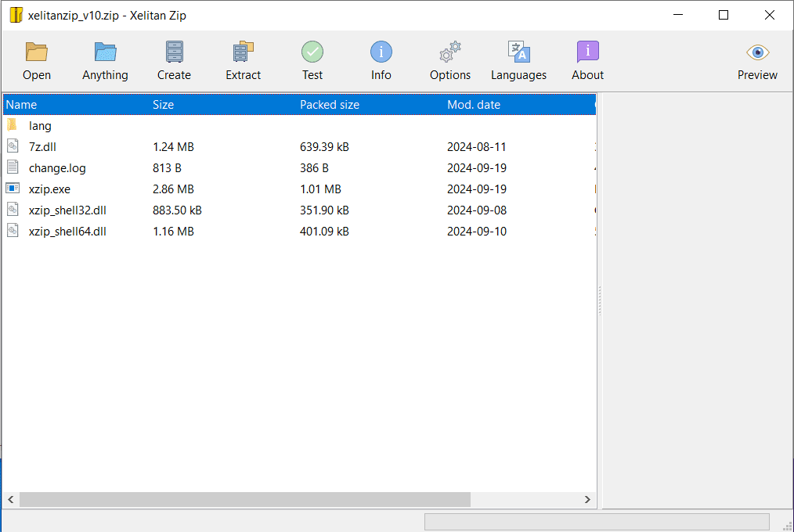Click the date of change.log
Image resolution: width=794 pixels, height=532 pixels.
tap(477, 168)
